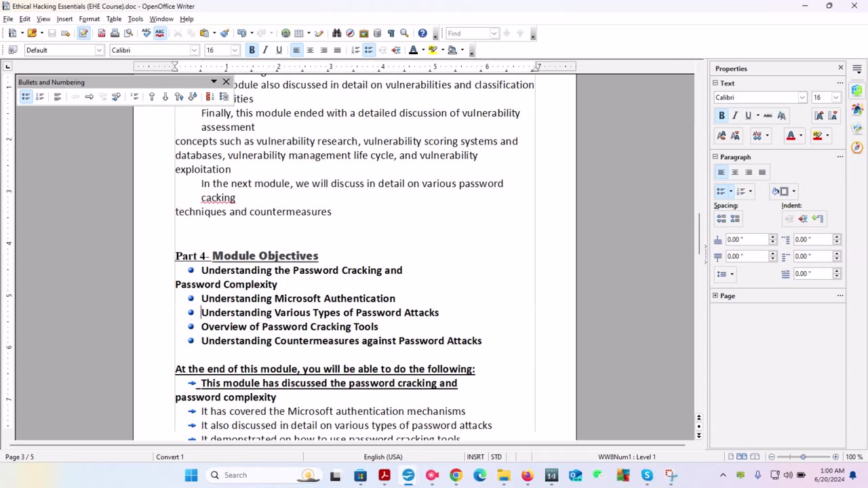Click INSRT insert mode in status bar
868x488 pixels.
point(475,457)
